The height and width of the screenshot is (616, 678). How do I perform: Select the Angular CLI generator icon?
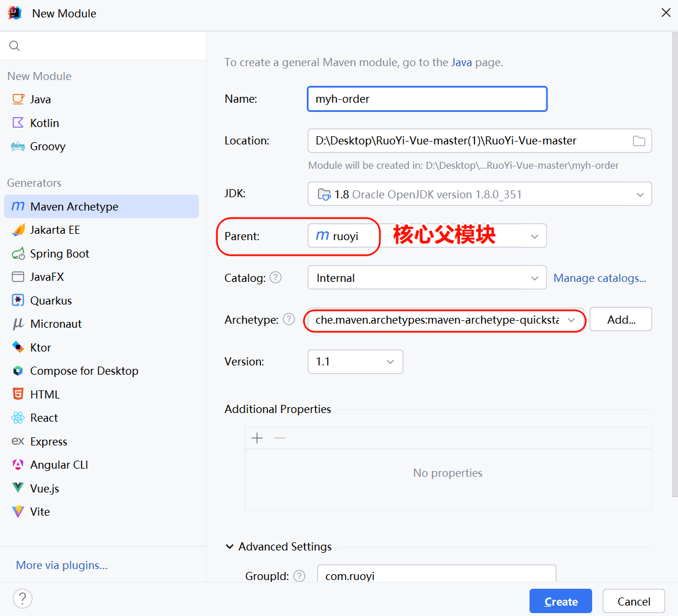click(18, 465)
